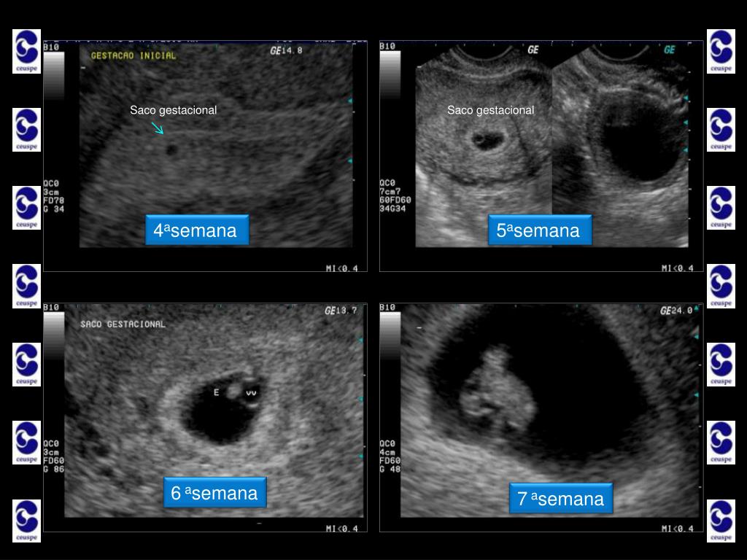This screenshot has width=747, height=560.
Task: Click "Saco gestacional" text in 4th week image
Action: 174,111
